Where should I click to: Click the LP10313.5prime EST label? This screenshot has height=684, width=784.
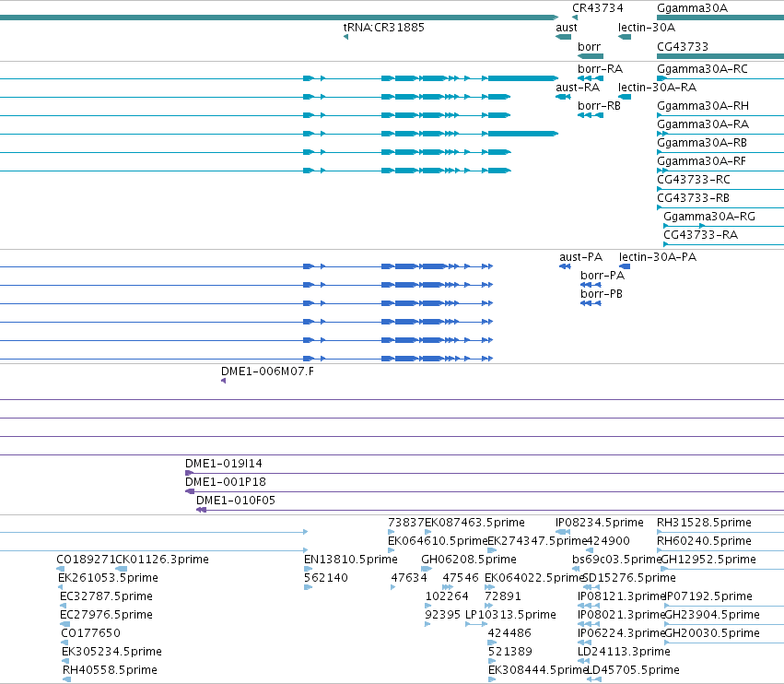510,616
